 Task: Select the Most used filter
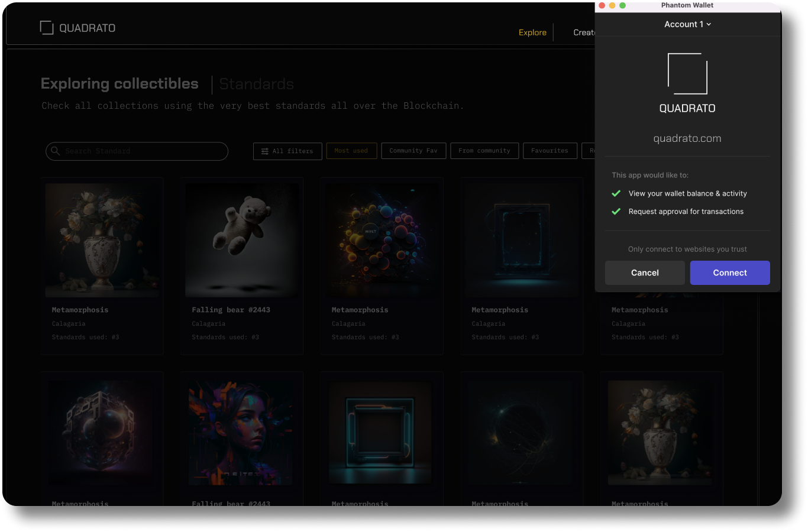click(x=351, y=151)
